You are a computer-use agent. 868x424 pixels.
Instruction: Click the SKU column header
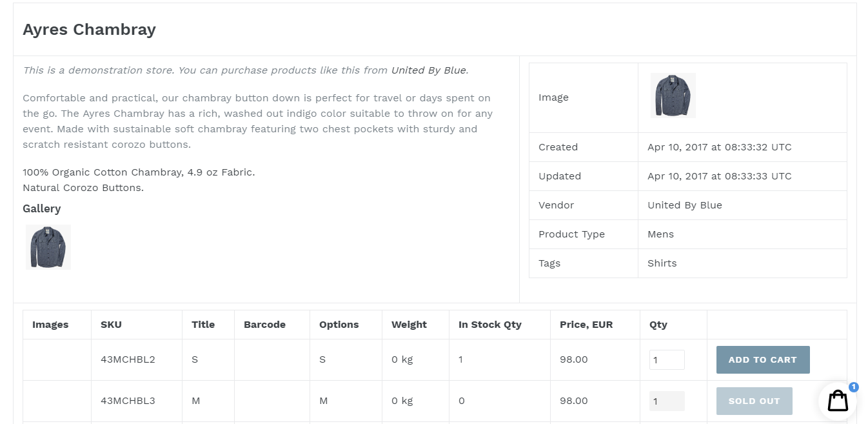pyautogui.click(x=111, y=325)
